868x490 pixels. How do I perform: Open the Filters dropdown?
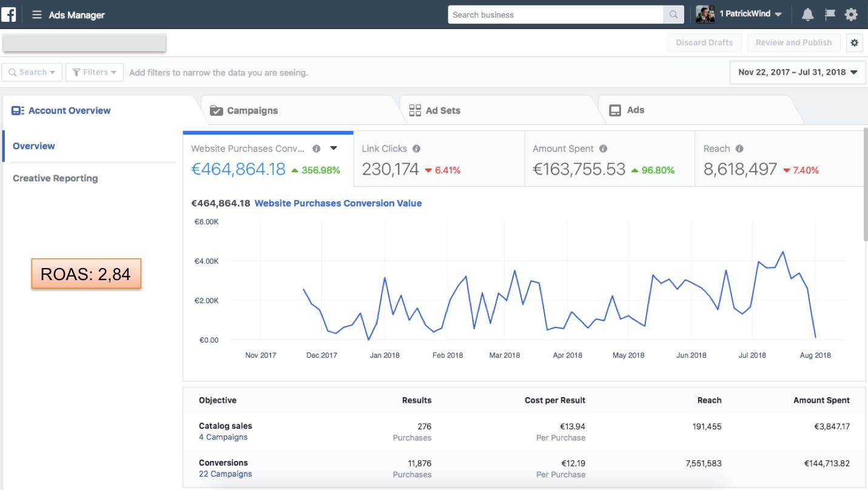(95, 72)
